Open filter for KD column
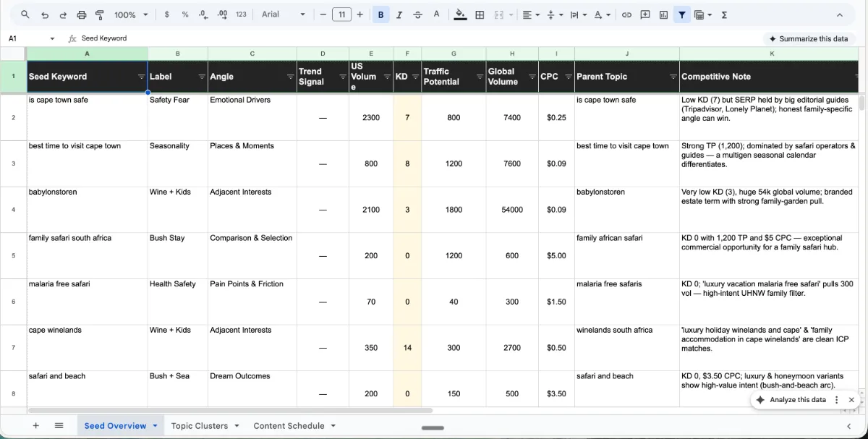 415,77
